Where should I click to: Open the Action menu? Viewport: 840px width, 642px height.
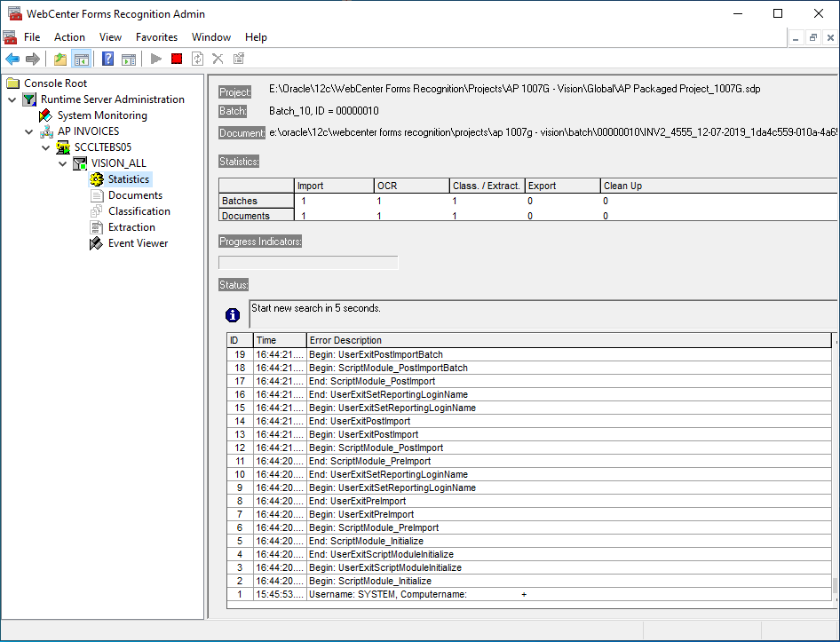pos(69,37)
